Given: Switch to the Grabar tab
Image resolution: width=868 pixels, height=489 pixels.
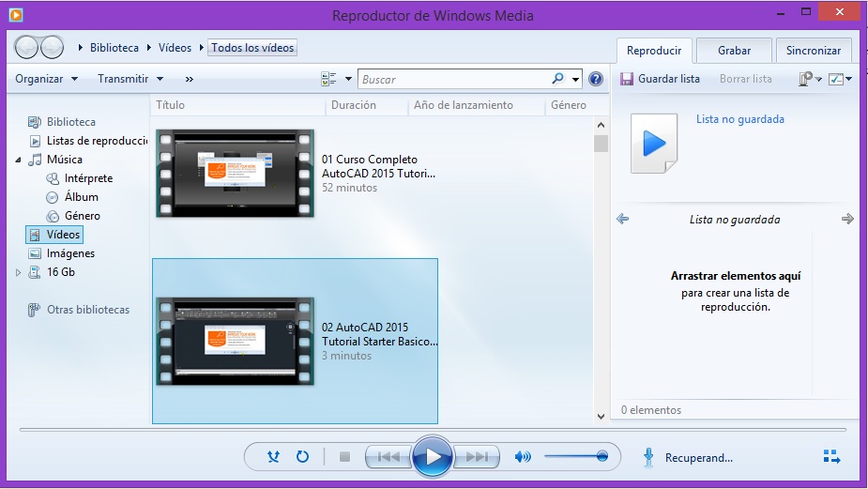Looking at the screenshot, I should point(734,51).
